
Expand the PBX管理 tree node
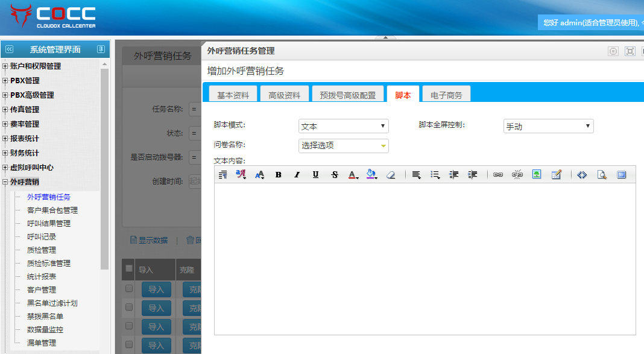point(5,81)
